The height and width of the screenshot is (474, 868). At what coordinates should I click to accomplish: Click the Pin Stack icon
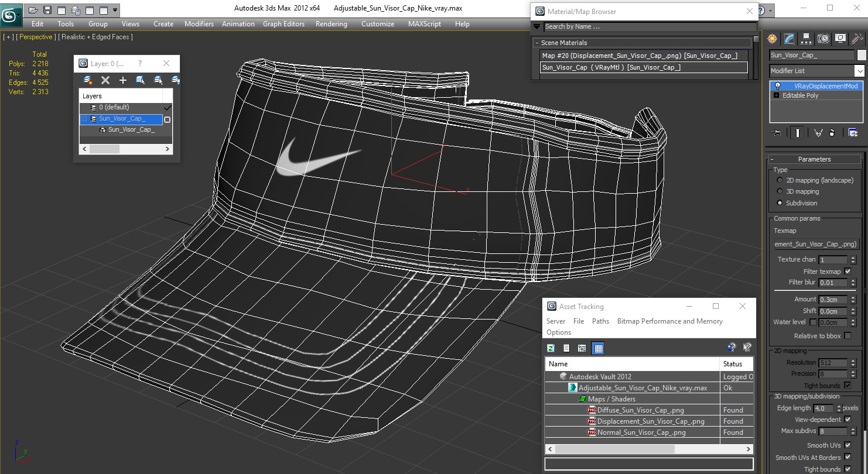[777, 133]
